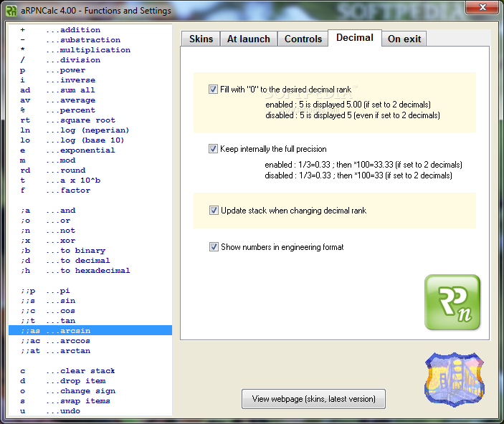Viewport: 504px width, 424px height.
Task: Click the "i ...inverse" entry
Action: [90, 80]
